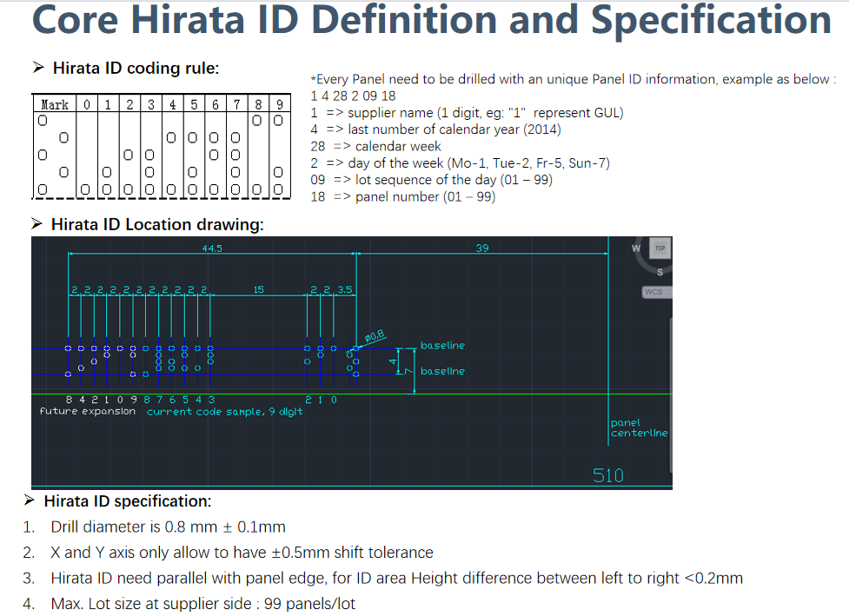Click the ø0.8 hole diameter annotation
Image resolution: width=849 pixels, height=616 pixels.
click(375, 337)
